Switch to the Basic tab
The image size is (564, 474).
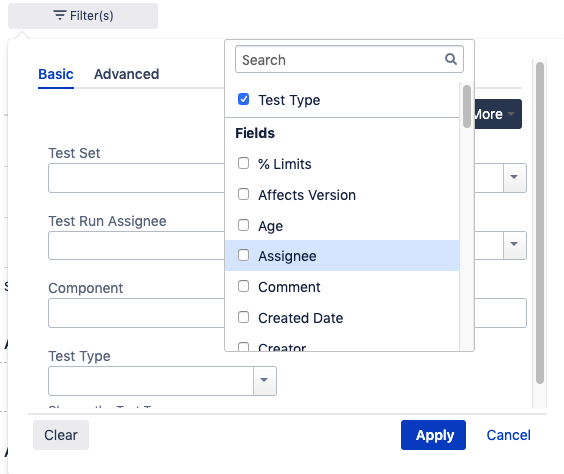coord(56,74)
